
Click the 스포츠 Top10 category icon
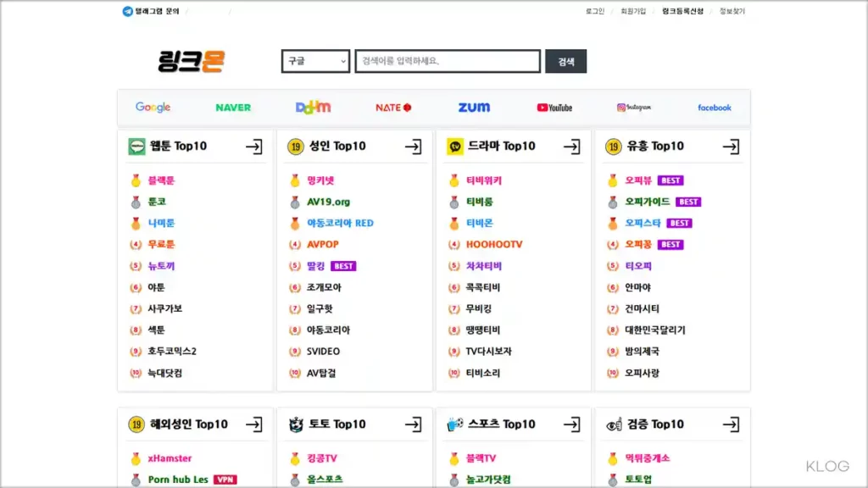pos(455,424)
